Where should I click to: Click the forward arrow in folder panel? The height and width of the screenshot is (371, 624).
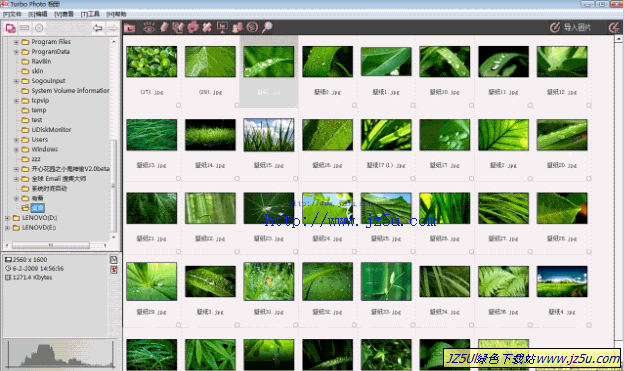click(113, 28)
